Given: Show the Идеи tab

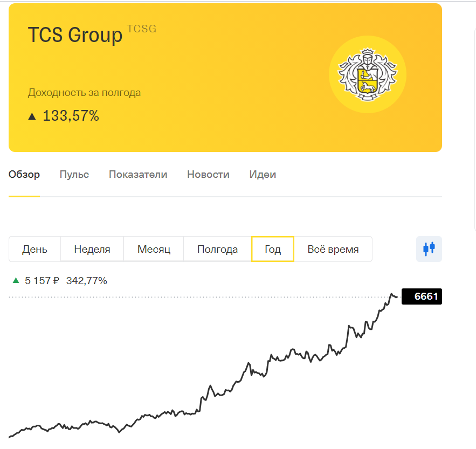Looking at the screenshot, I should coord(263,175).
